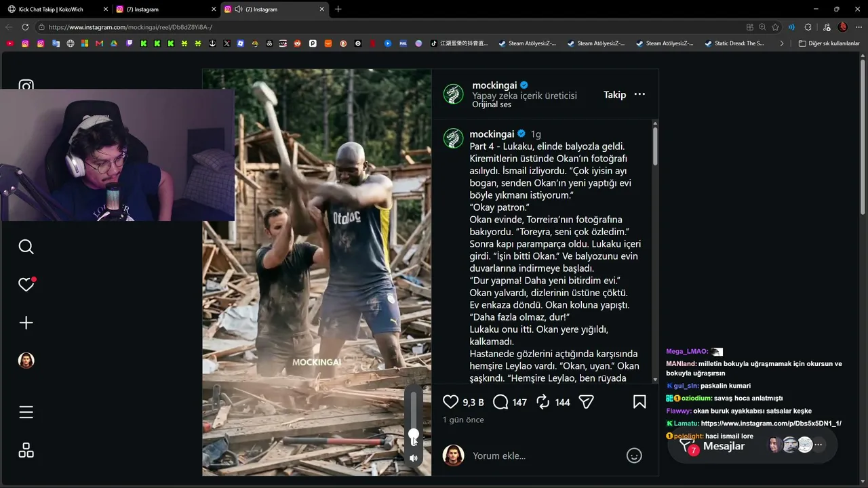Repost the reel with the repost icon
Image resolution: width=868 pixels, height=488 pixels.
pos(542,402)
